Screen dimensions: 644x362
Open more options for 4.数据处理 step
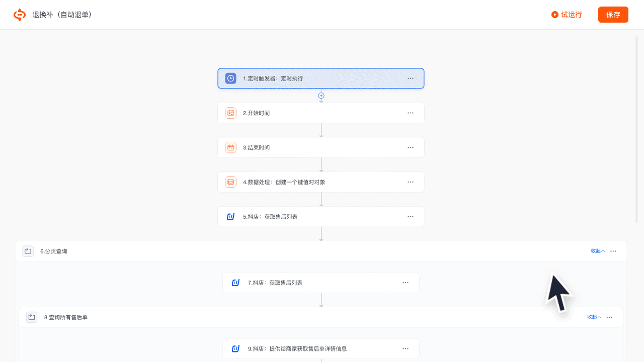(411, 182)
